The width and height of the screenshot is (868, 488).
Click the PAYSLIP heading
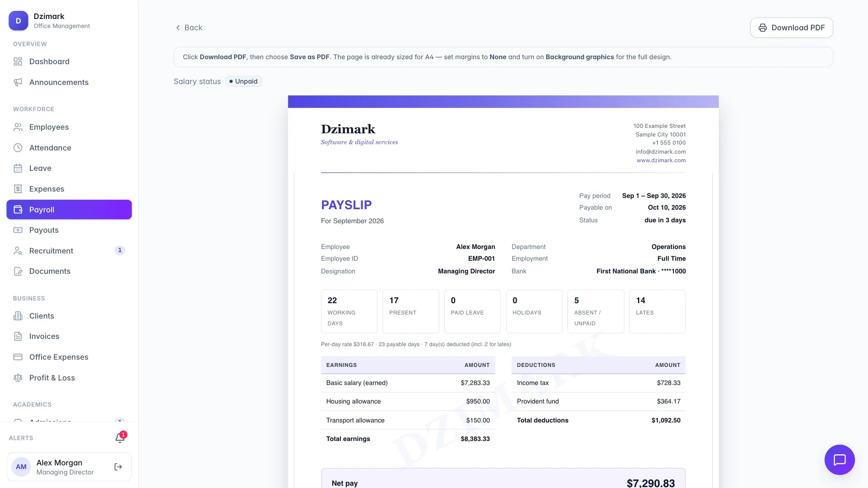346,205
